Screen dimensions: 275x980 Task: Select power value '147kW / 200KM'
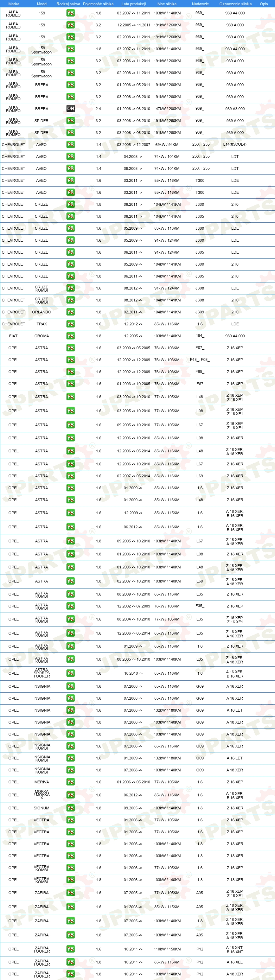[167, 109]
